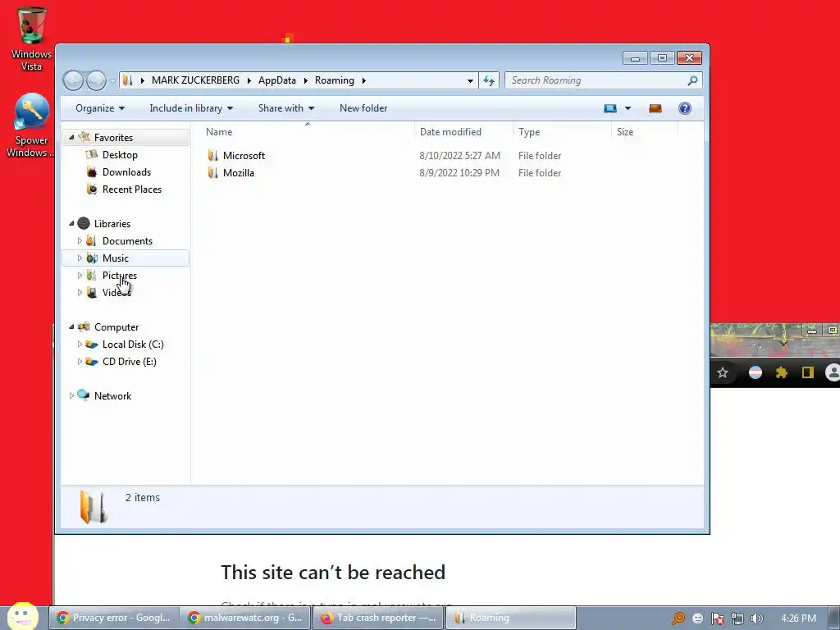Open recent pages dropdown beside nav arrows
The image size is (840, 630).
(112, 81)
